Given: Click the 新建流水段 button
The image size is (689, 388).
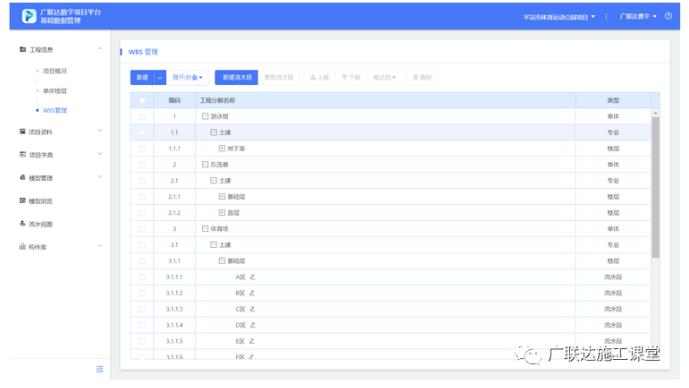Looking at the screenshot, I should pyautogui.click(x=236, y=77).
